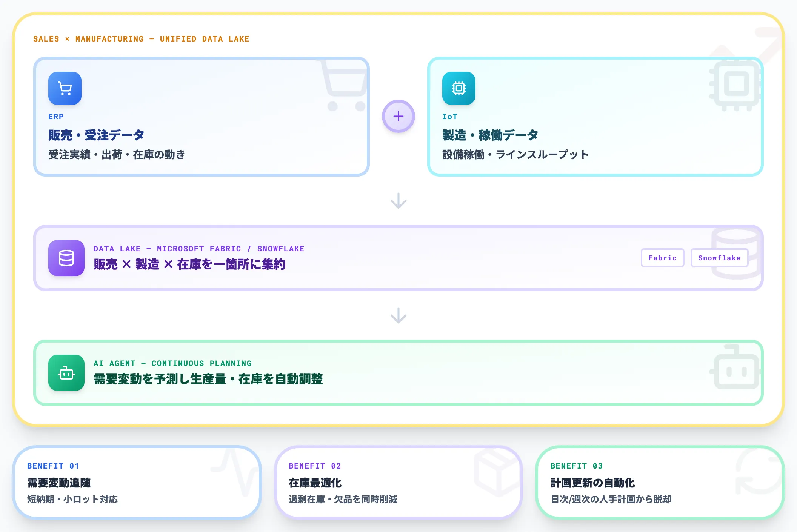Click the purple database Data Lake icon
This screenshot has width=797, height=532.
coord(66,258)
